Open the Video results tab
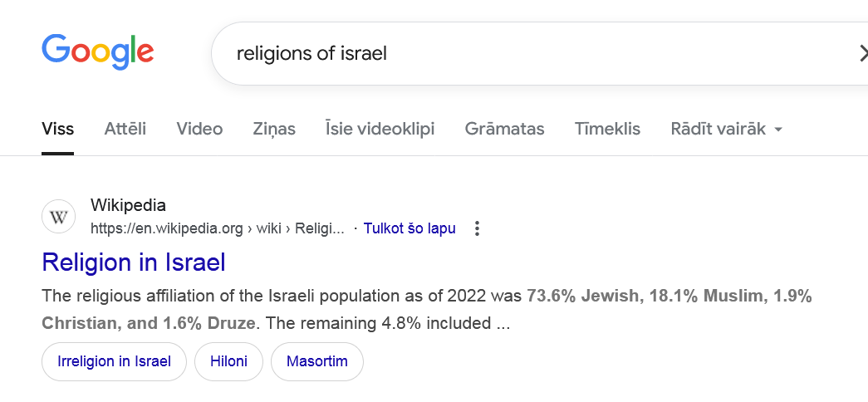 199,129
